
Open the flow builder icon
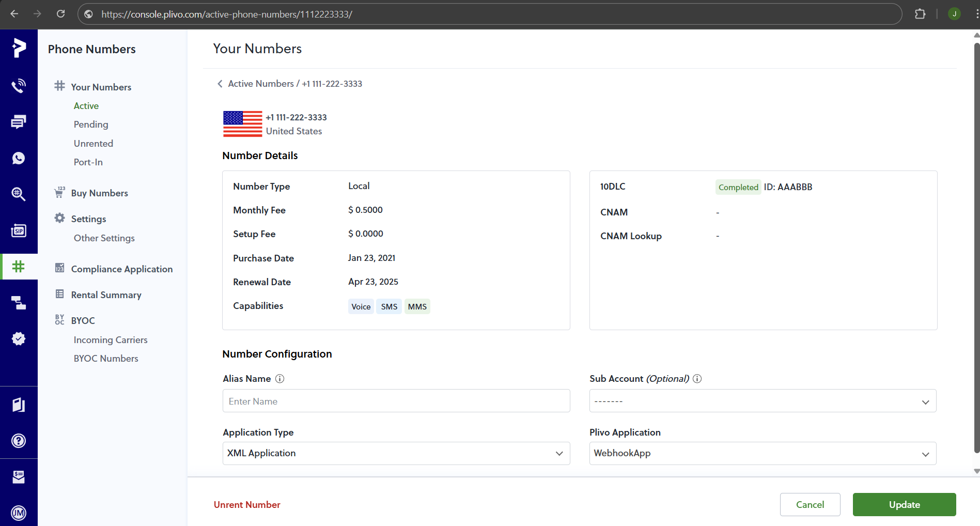click(x=19, y=303)
